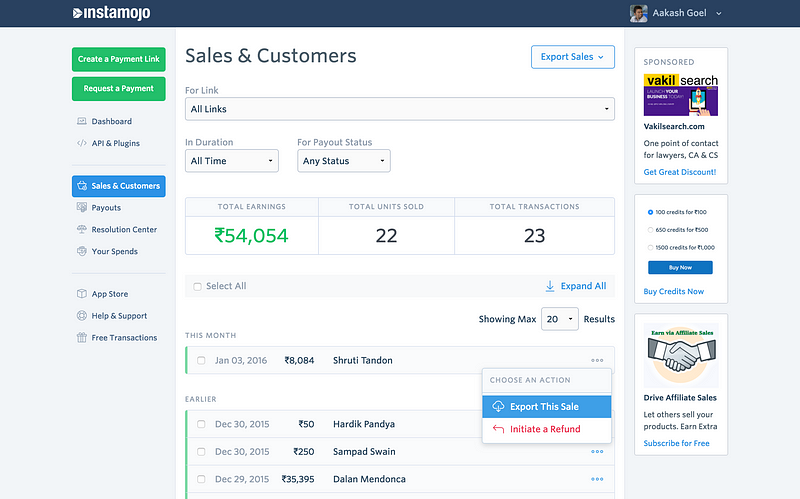This screenshot has width=800, height=499.
Task: Open the three-dots menu for Sampad Swain
Action: (x=597, y=452)
